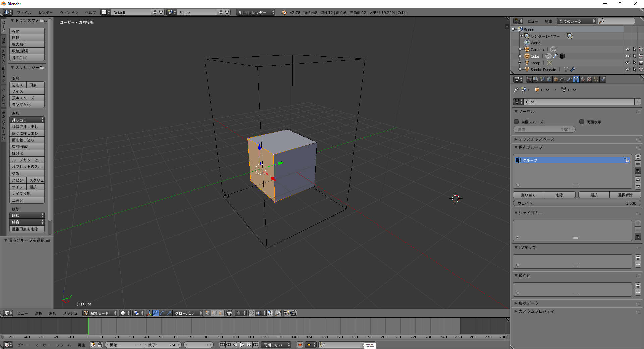Open the Physics properties tab
Image resolution: width=644 pixels, height=349 pixels.
(603, 79)
